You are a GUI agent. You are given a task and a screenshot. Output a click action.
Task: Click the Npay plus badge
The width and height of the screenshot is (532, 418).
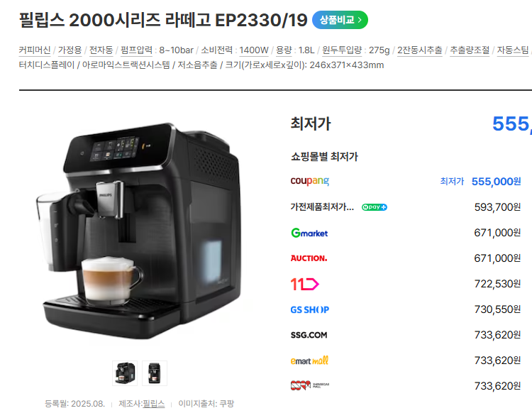(x=375, y=207)
